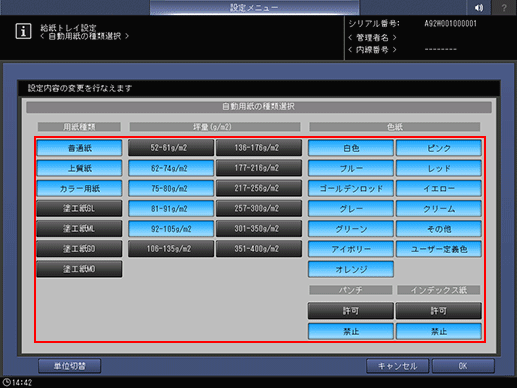Click the speaker sound icon
517x388 pixels.
click(479, 7)
